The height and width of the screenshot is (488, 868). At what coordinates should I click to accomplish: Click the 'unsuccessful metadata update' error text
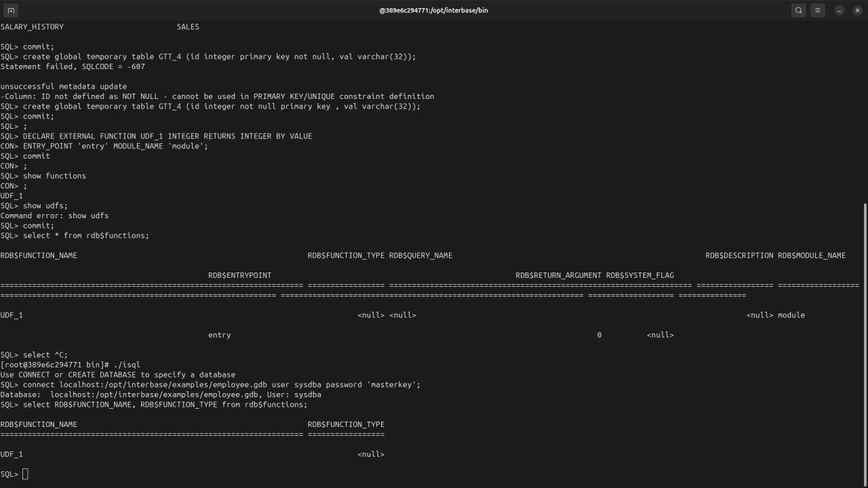point(64,86)
